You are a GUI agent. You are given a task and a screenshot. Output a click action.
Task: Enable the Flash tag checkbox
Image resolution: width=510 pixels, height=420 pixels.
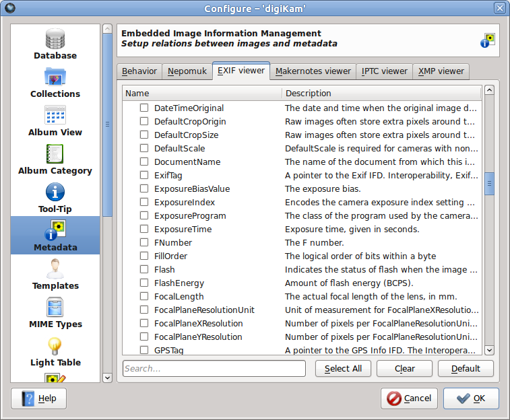point(144,269)
